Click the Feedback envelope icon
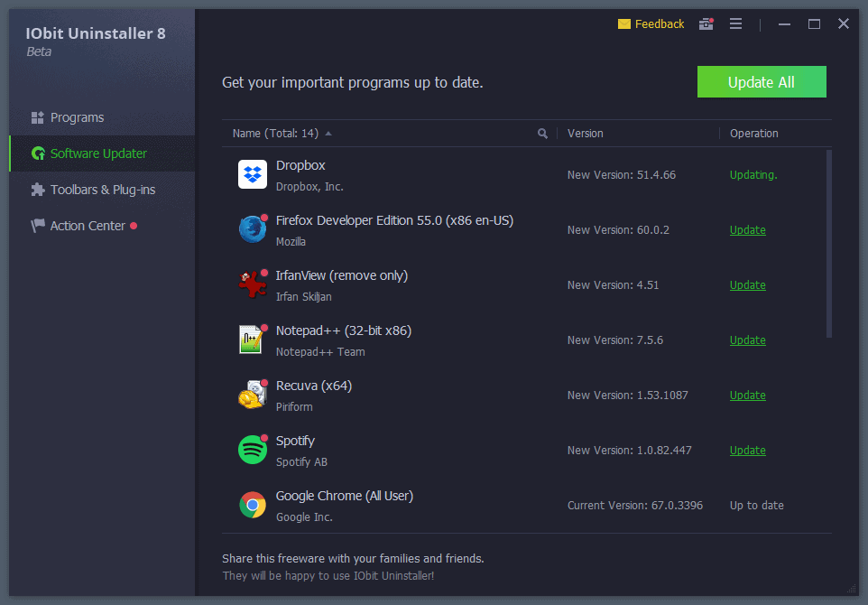 [623, 23]
